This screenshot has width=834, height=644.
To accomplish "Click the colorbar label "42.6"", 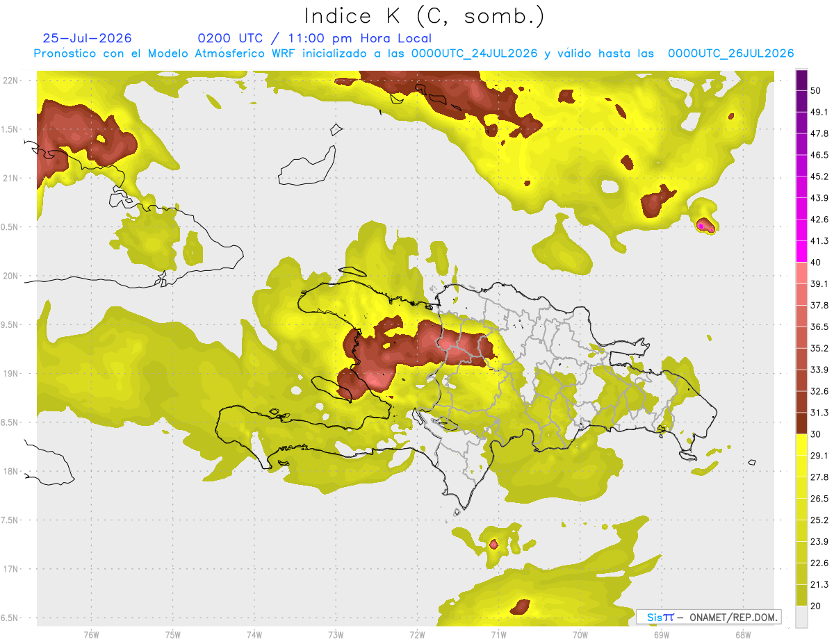I will pos(819,220).
